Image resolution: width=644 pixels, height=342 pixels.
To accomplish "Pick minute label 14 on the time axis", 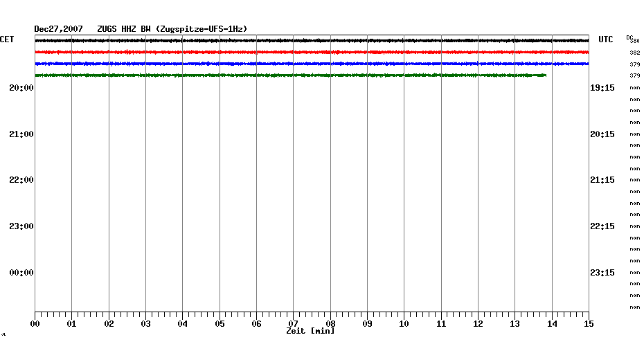I will [x=552, y=324].
